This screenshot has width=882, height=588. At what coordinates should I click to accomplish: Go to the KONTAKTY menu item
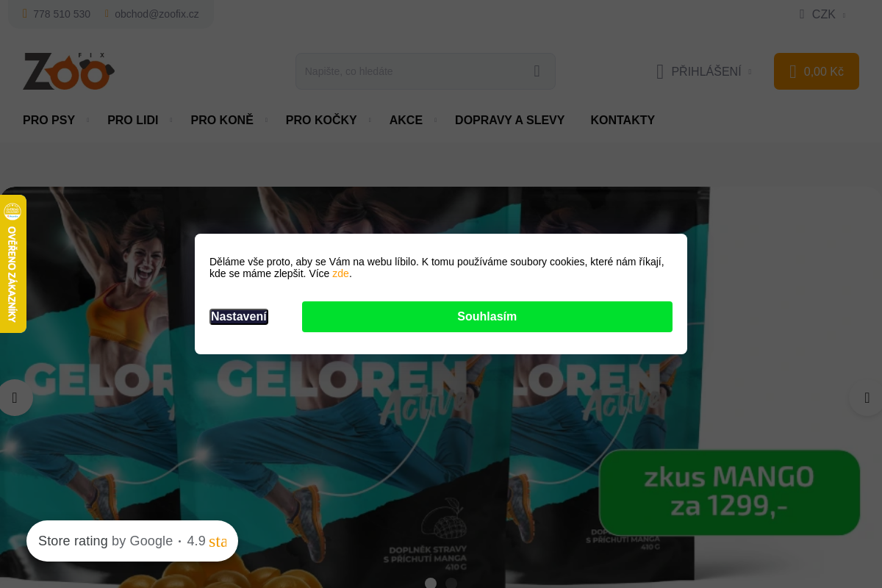coord(623,120)
